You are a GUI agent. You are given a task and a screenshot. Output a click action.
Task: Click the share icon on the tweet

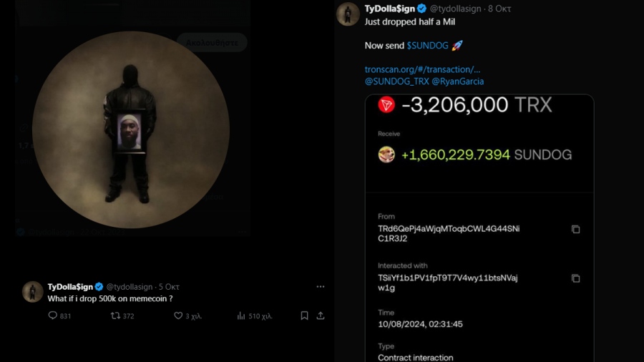[321, 315]
